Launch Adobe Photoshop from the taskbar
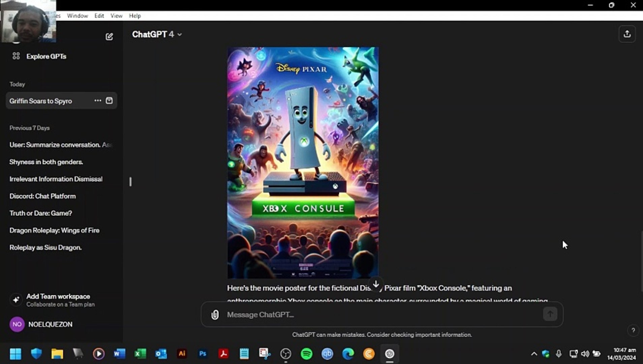Viewport: 643px width, 364px height. pyautogui.click(x=203, y=354)
